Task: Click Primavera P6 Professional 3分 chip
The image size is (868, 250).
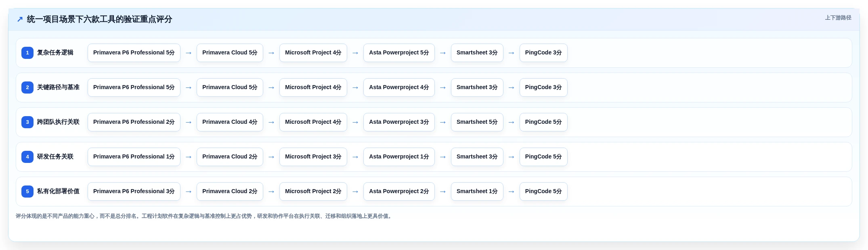Action: click(134, 192)
